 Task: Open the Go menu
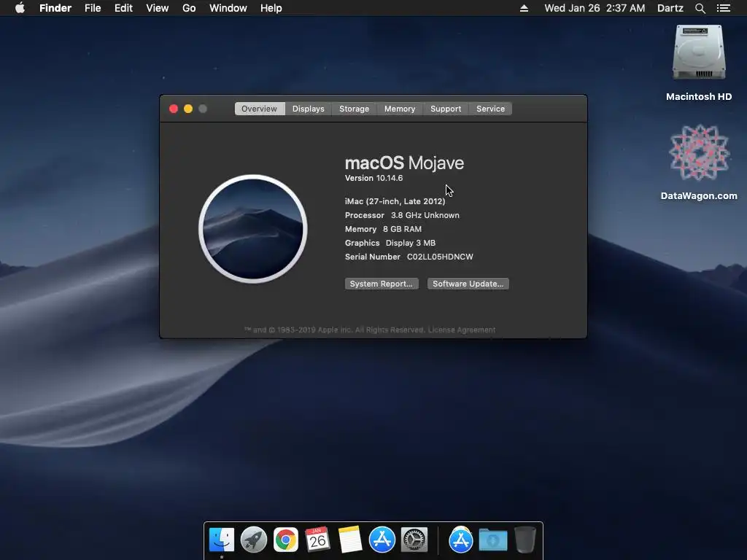[189, 8]
